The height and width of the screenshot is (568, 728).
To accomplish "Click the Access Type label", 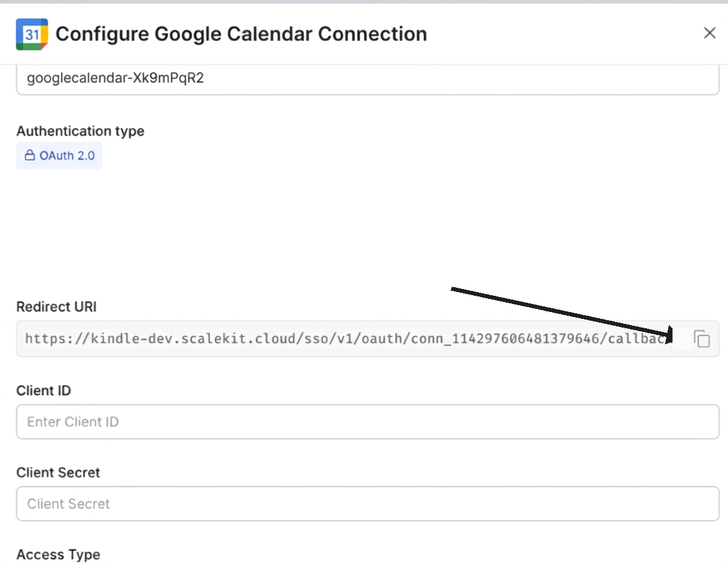I will click(x=58, y=554).
